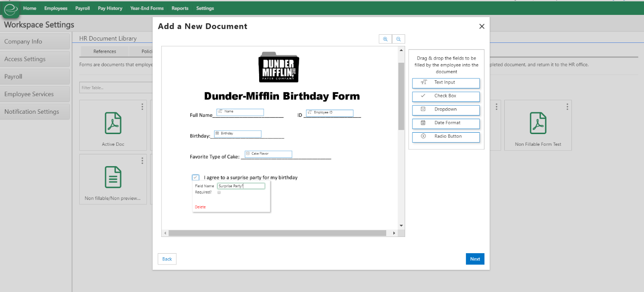Select the Cake Flavor dropdown field
Viewport: 644px width, 292px height.
coord(269,154)
